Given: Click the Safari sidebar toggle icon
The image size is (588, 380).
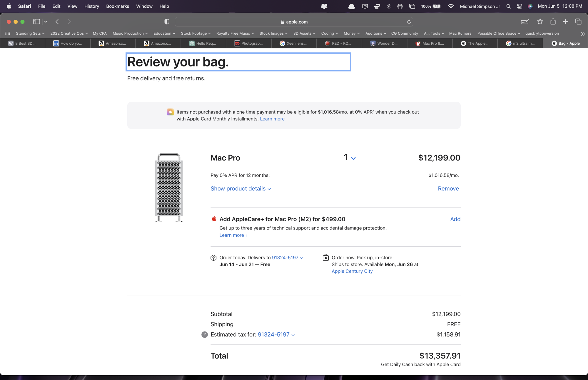Looking at the screenshot, I should 36,22.
